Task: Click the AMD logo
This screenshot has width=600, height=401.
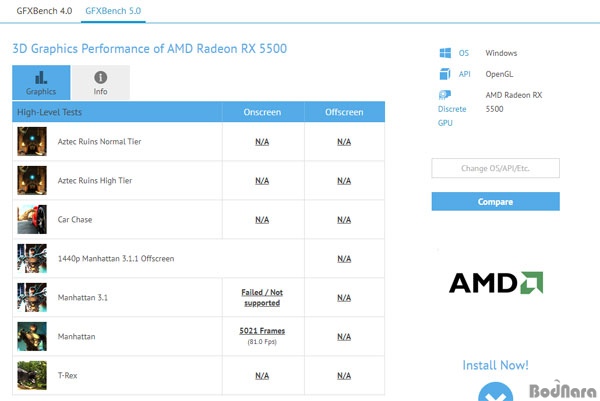Action: [496, 283]
